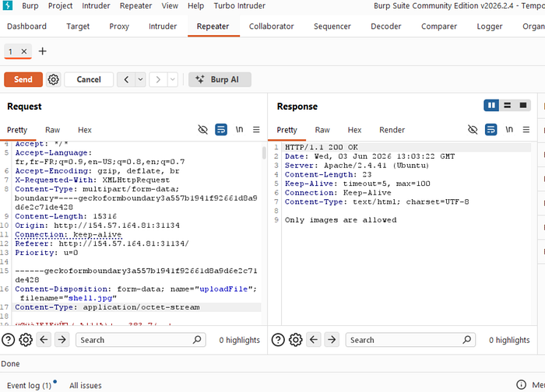
Task: Toggle newline display in Request panel
Action: [239, 130]
